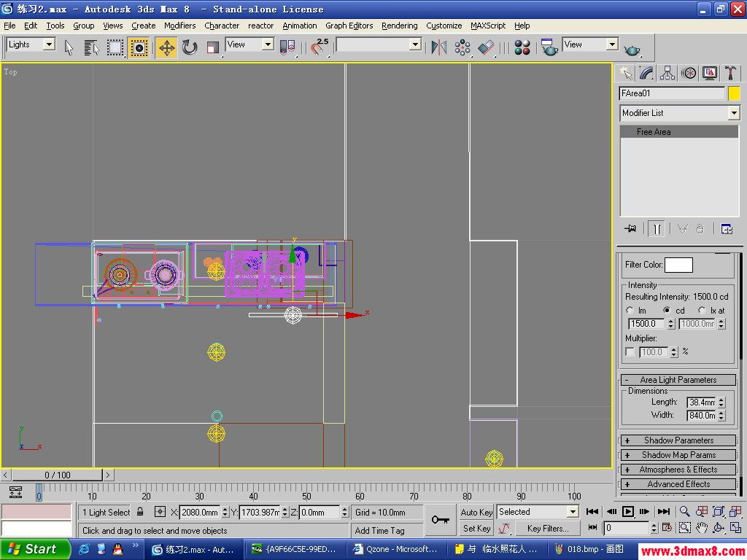Toggle Window/Crossing selection mode
The width and height of the screenshot is (747, 560).
139,47
